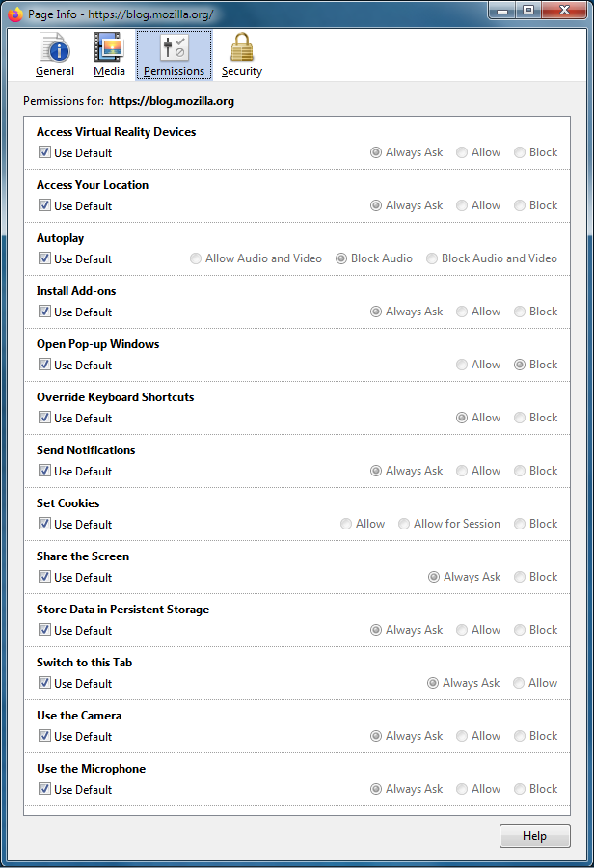The width and height of the screenshot is (594, 868).
Task: Toggle Use Default for Autoplay
Action: (44, 258)
